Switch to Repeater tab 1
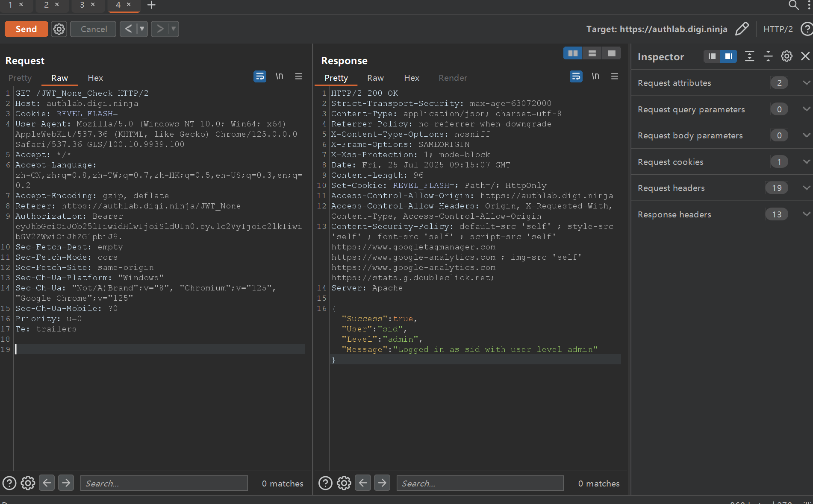This screenshot has width=813, height=504. [10, 5]
